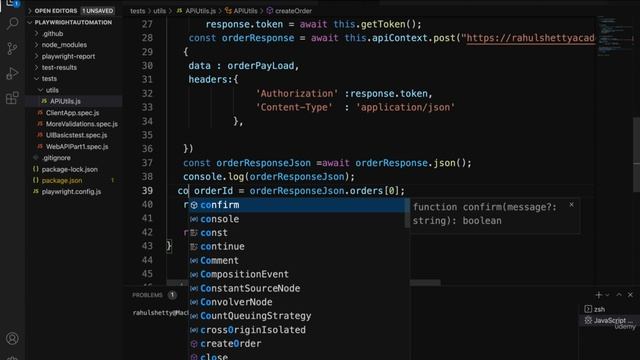Expand the .github folder

click(52, 33)
